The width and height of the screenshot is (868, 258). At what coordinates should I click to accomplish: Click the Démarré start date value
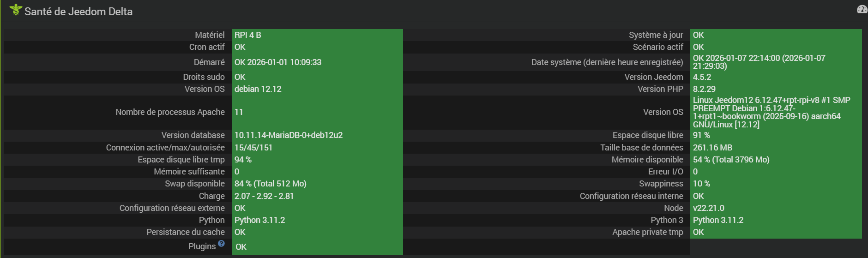tap(278, 62)
